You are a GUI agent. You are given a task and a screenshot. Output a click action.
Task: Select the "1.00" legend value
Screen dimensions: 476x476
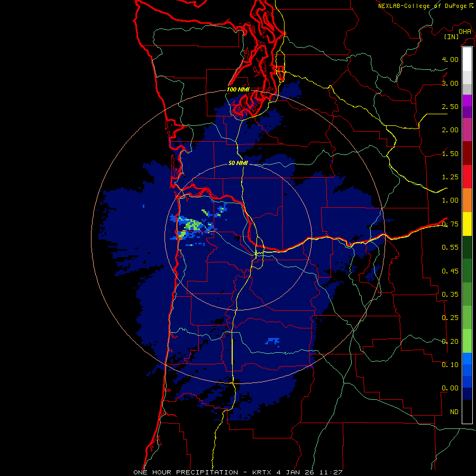[x=450, y=200]
